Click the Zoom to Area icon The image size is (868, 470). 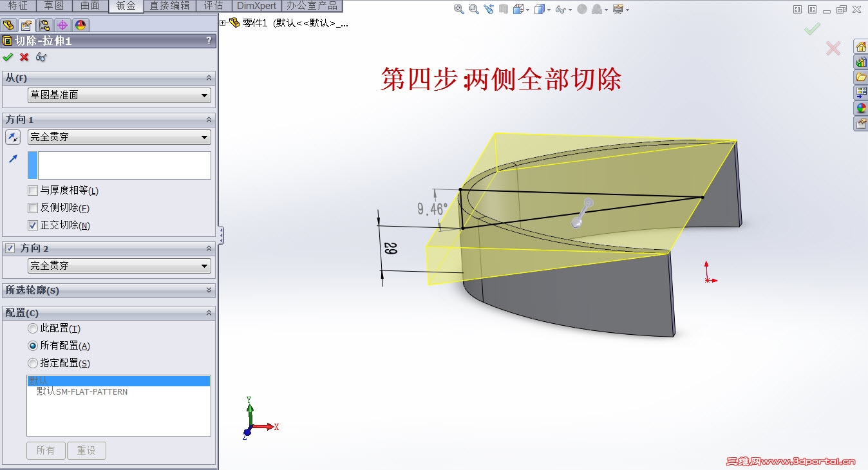(473, 9)
